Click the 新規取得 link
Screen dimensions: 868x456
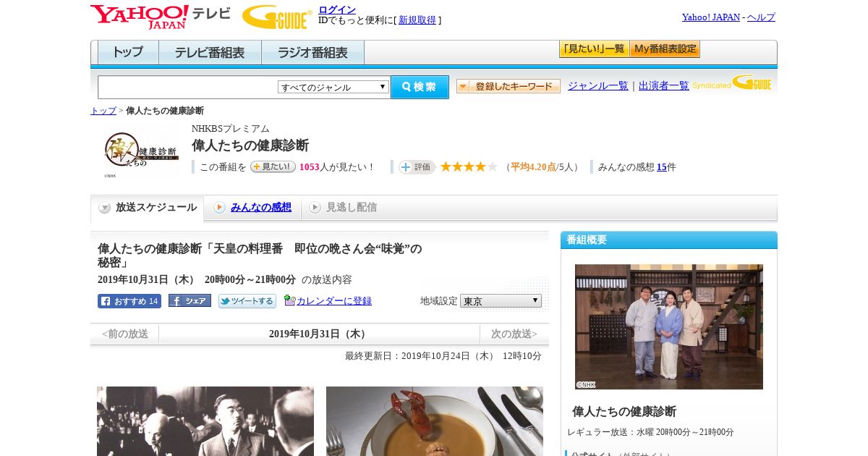[417, 20]
